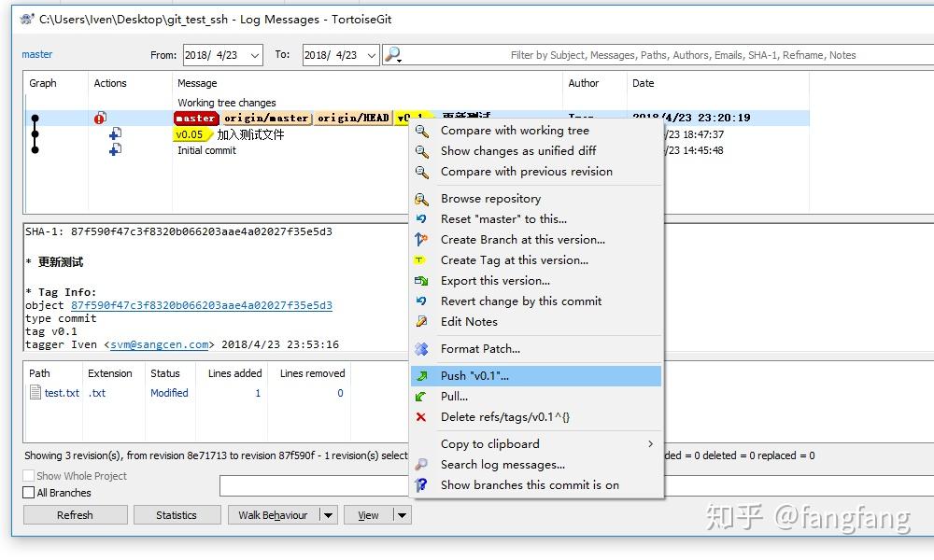This screenshot has width=934, height=560.
Task: Choose Browse repository menu entry
Action: click(x=536, y=199)
